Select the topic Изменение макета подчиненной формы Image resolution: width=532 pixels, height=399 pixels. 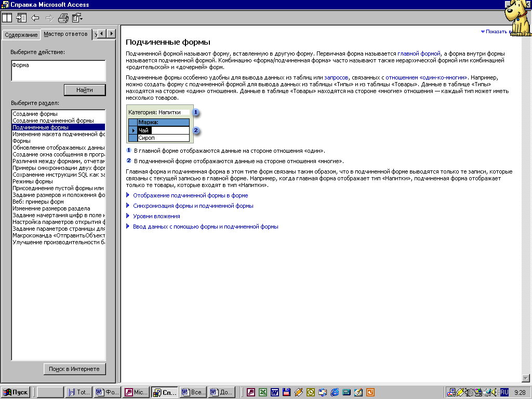coord(58,134)
